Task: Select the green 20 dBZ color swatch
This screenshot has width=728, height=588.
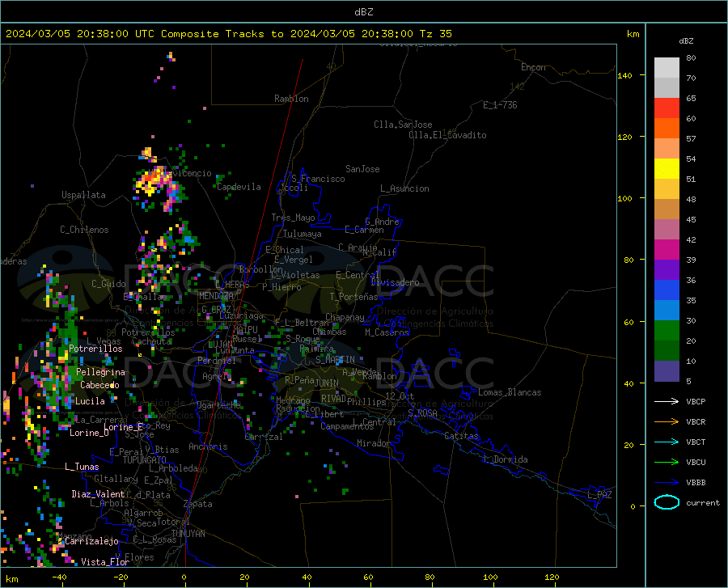Action: (x=667, y=331)
